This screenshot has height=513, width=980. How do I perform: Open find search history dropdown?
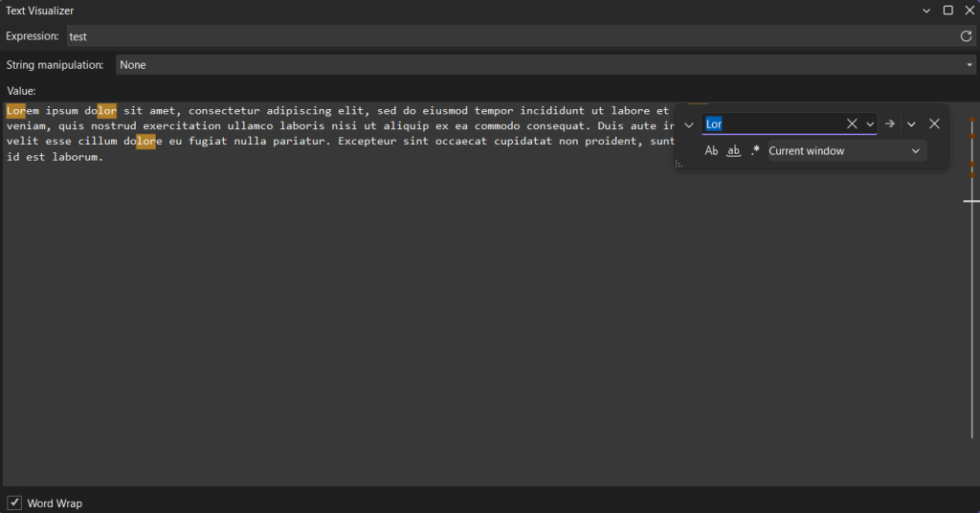[x=869, y=123]
